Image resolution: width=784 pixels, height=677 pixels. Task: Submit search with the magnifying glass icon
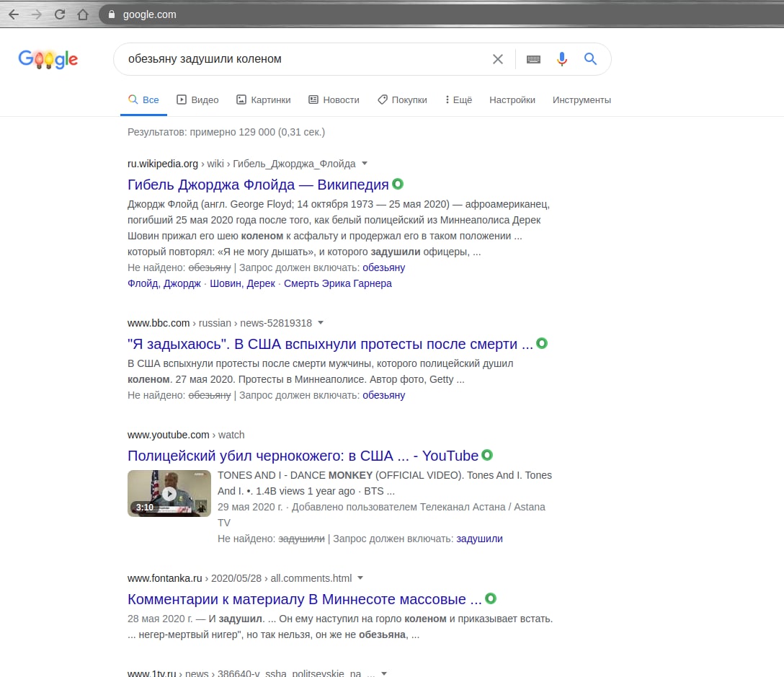(x=590, y=59)
